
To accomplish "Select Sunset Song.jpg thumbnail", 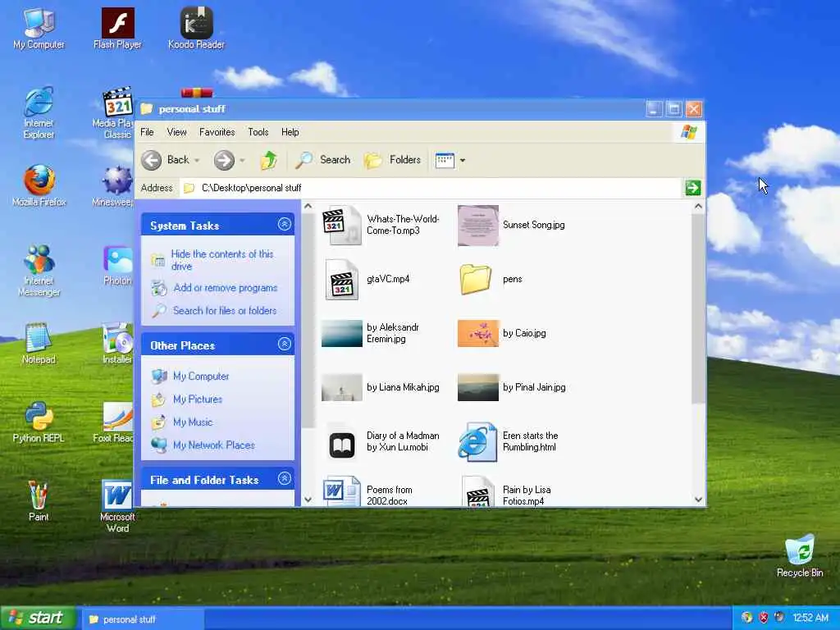I will 478,226.
